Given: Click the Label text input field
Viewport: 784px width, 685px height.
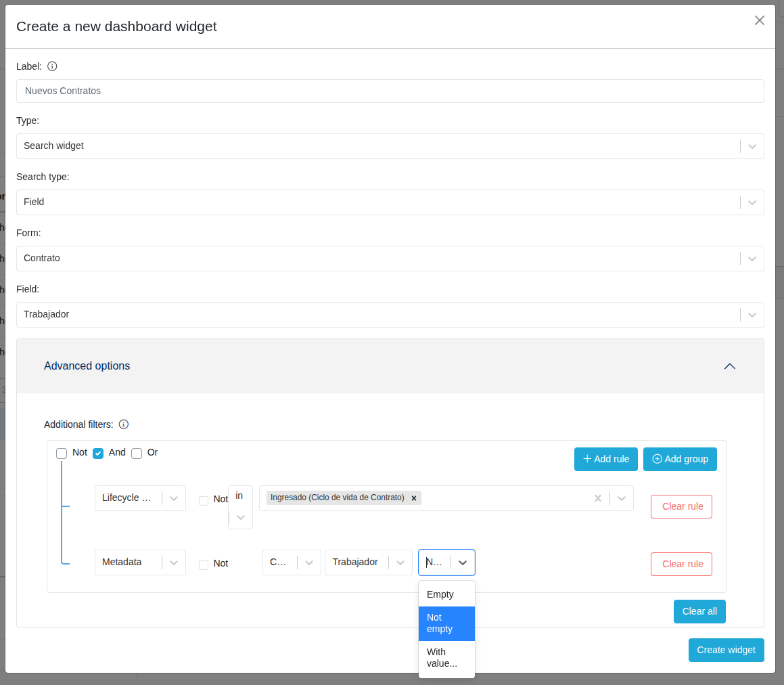Looking at the screenshot, I should click(x=390, y=91).
